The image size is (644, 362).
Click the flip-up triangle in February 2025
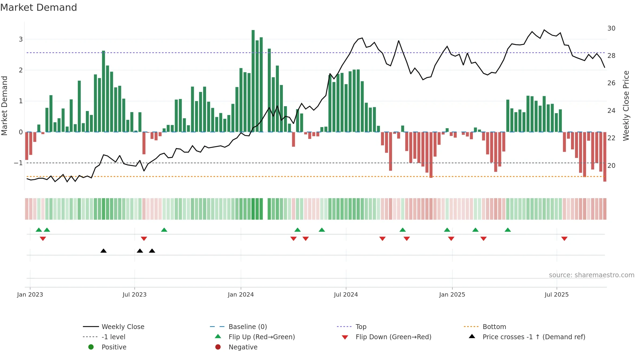[x=475, y=230]
